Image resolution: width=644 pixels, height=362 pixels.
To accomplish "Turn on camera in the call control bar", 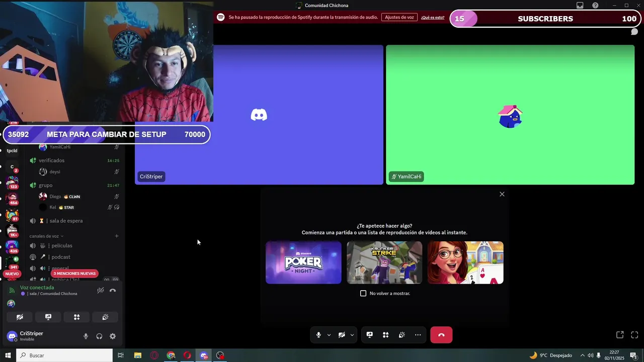I will [342, 335].
